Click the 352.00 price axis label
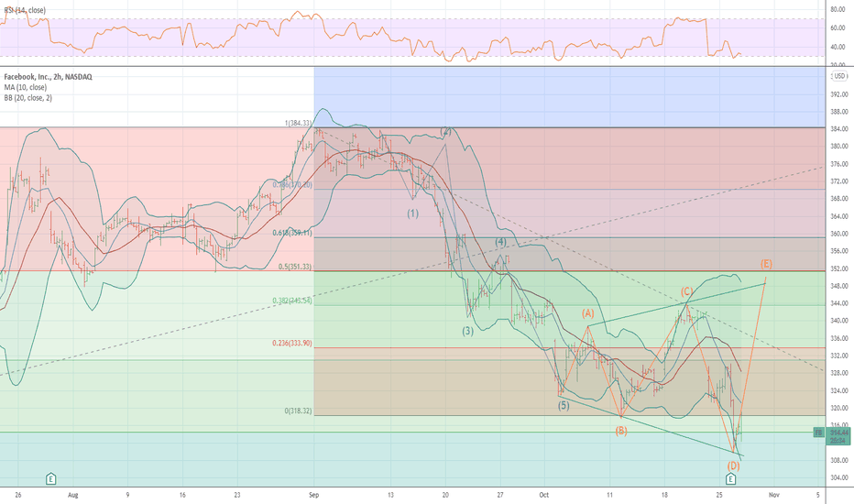The height and width of the screenshot is (504, 854). pyautogui.click(x=839, y=268)
